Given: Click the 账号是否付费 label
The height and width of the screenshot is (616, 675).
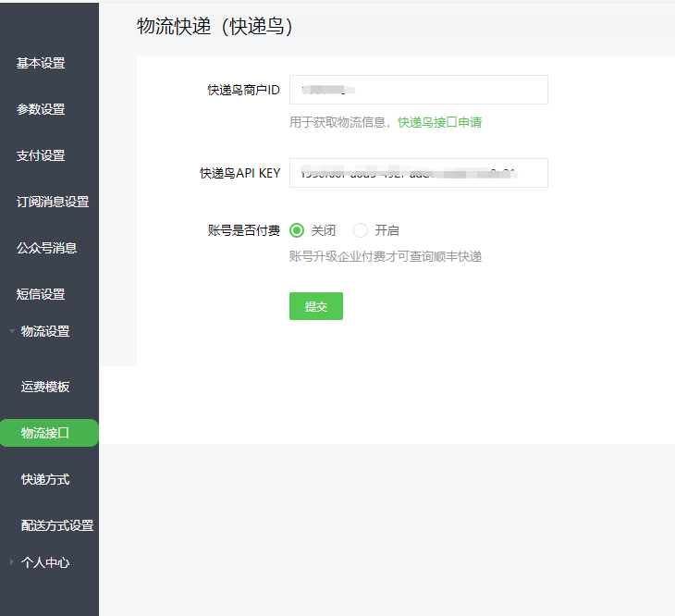Looking at the screenshot, I should coord(244,230).
